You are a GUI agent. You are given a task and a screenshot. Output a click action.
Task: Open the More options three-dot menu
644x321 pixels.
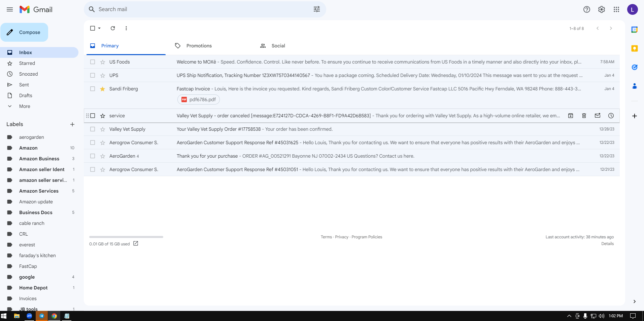[126, 28]
